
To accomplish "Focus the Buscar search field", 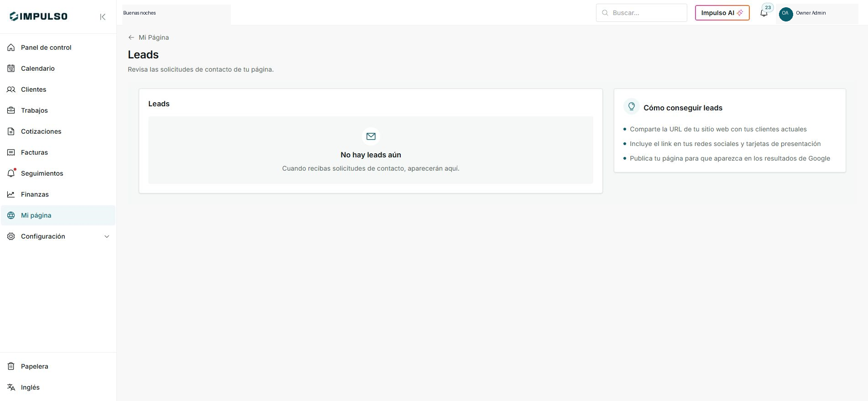I will tap(641, 13).
